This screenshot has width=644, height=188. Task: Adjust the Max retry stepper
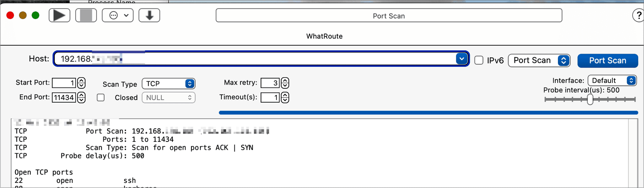coord(285,83)
